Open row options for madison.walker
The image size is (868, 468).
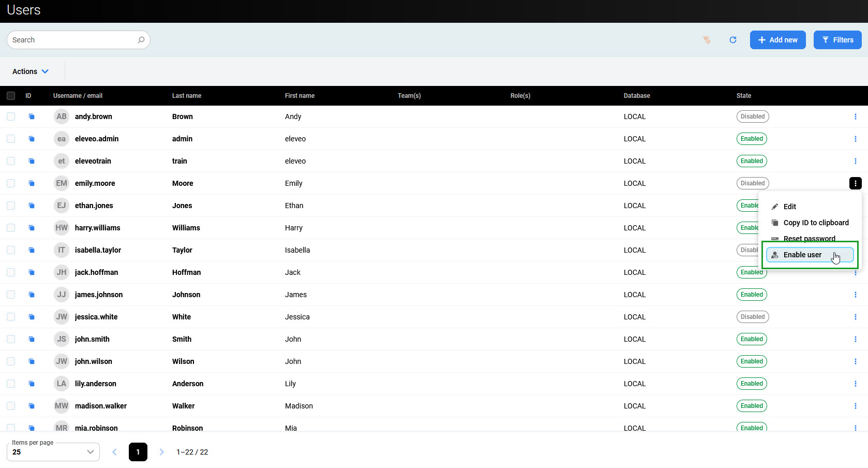coord(855,406)
